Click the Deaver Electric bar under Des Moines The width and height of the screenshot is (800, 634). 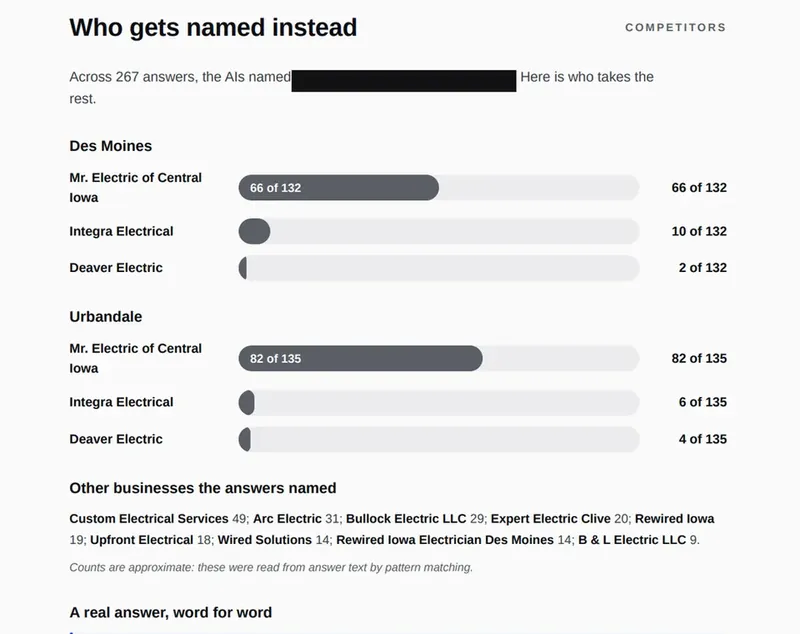439,268
